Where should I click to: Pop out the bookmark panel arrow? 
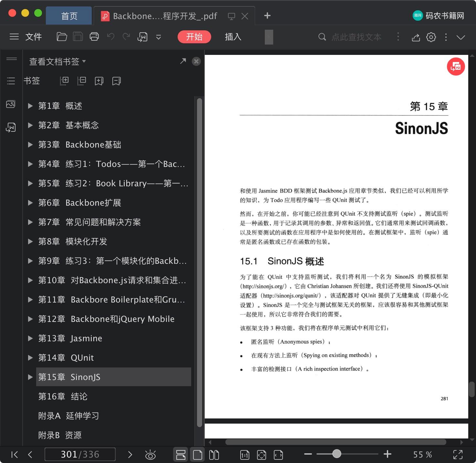point(183,61)
